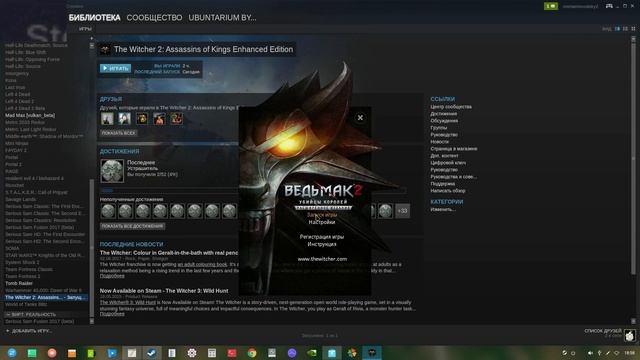Viewport: 640px width, 360px height.
Task: Open Цифровой ключ link
Action: [448, 163]
